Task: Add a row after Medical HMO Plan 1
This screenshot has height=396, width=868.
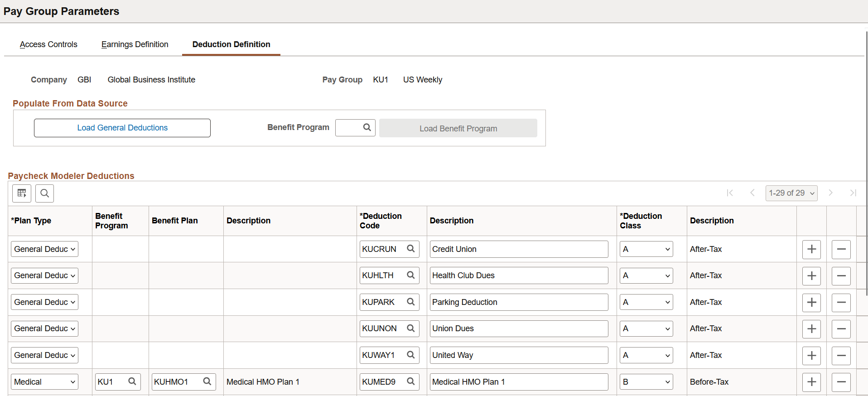Action: (811, 382)
